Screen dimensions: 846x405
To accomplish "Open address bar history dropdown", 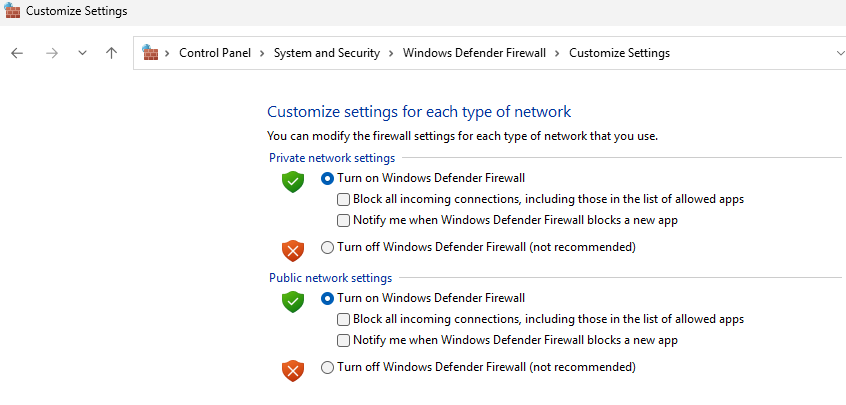I will (840, 53).
